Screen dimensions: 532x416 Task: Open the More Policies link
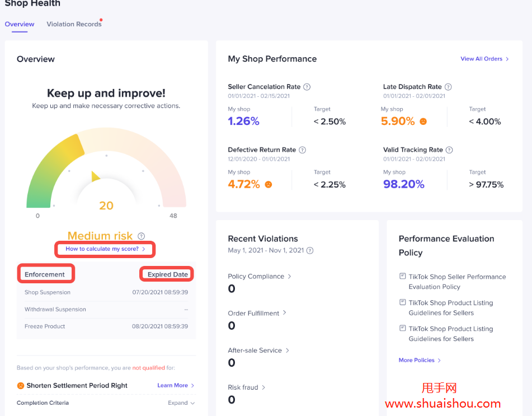tap(420, 361)
